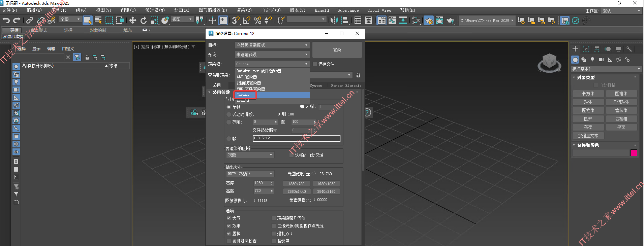Enable the 强制双面 checkbox
Screen dimensions: 644x246
click(x=274, y=234)
